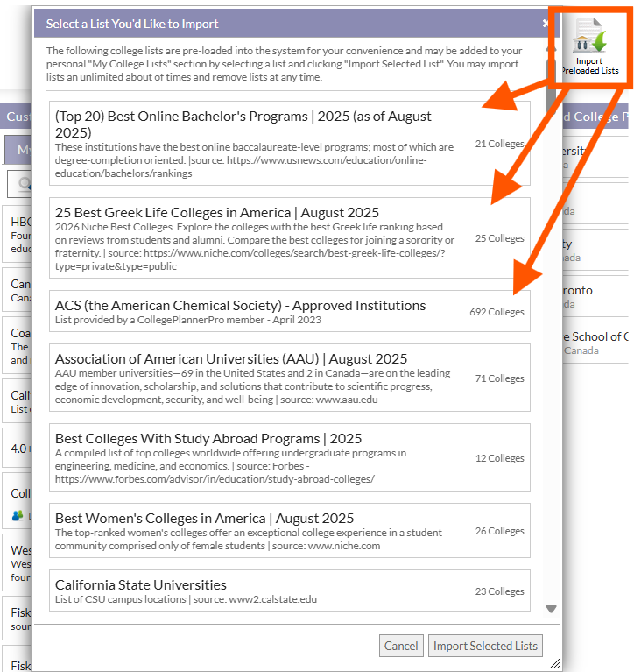Select 25 Best Greek Life Colleges list
The height and width of the screenshot is (672, 634).
click(x=289, y=237)
